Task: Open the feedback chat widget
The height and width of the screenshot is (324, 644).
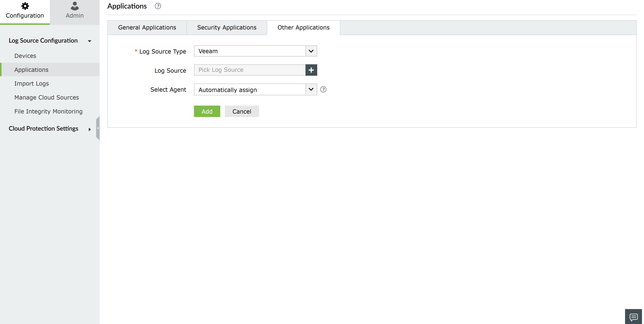Action: 633,316
